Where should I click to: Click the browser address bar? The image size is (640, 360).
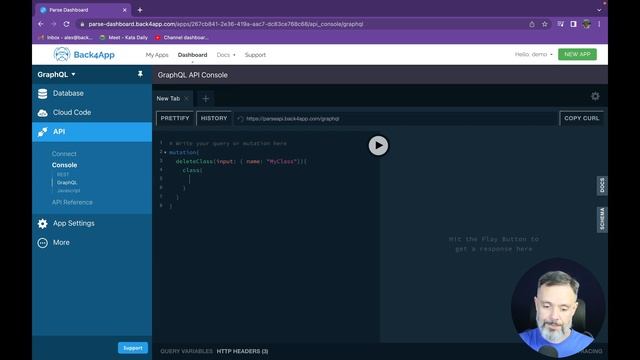pos(302,24)
